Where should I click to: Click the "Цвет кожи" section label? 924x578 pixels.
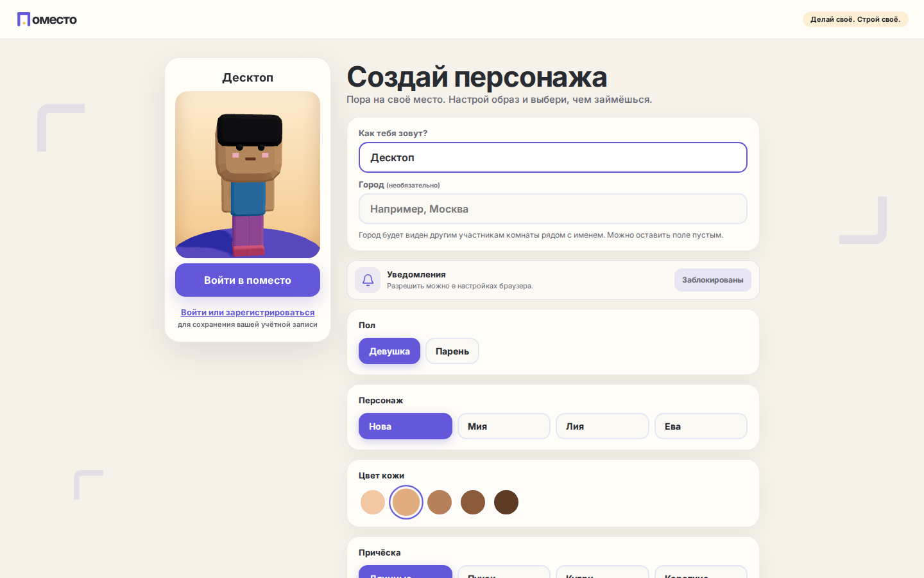381,475
